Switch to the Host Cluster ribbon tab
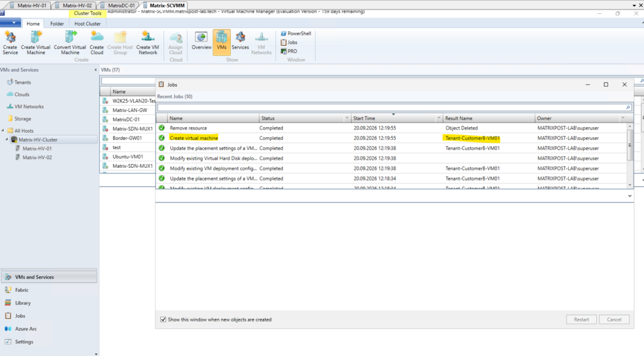 87,24
